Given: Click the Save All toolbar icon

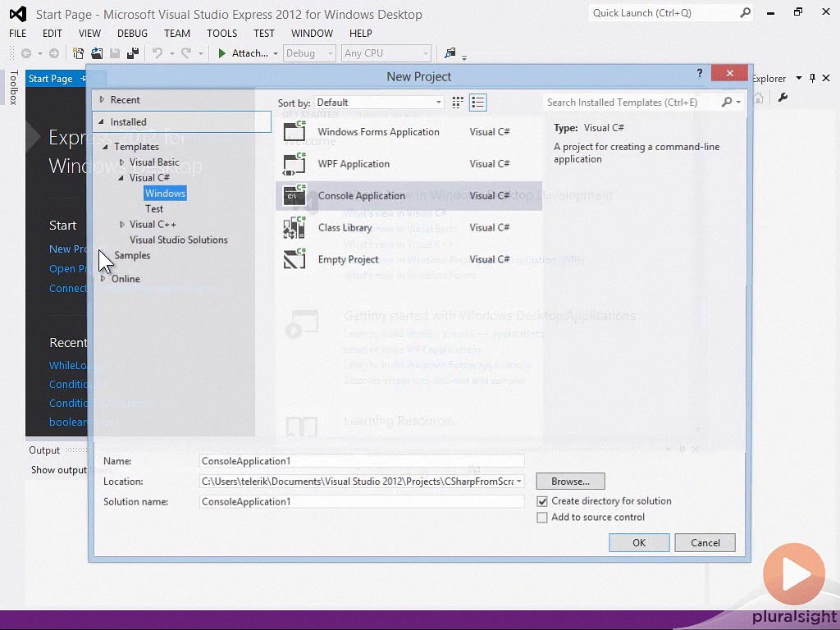Looking at the screenshot, I should [133, 53].
